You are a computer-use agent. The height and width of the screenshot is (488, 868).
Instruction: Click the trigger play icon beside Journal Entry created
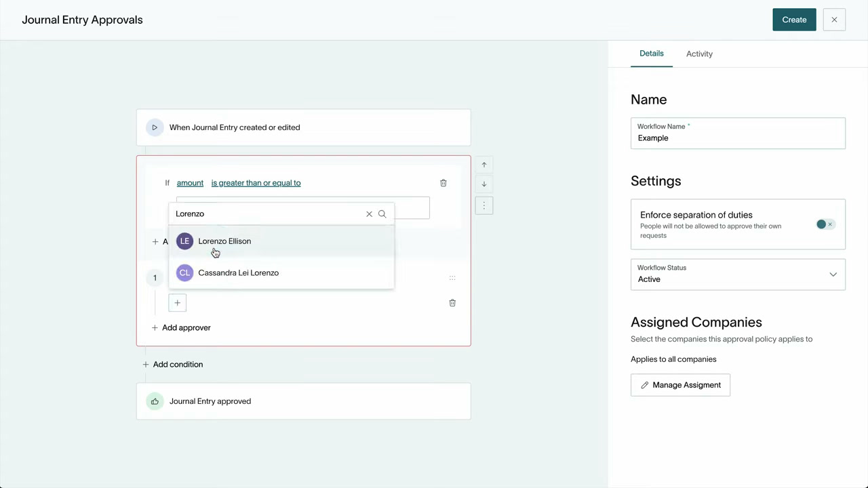[x=155, y=127]
